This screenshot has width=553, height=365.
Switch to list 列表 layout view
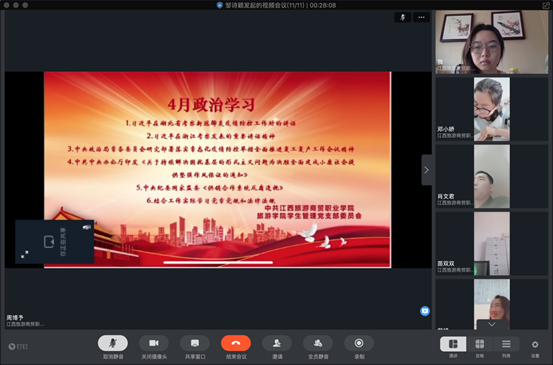point(506,344)
